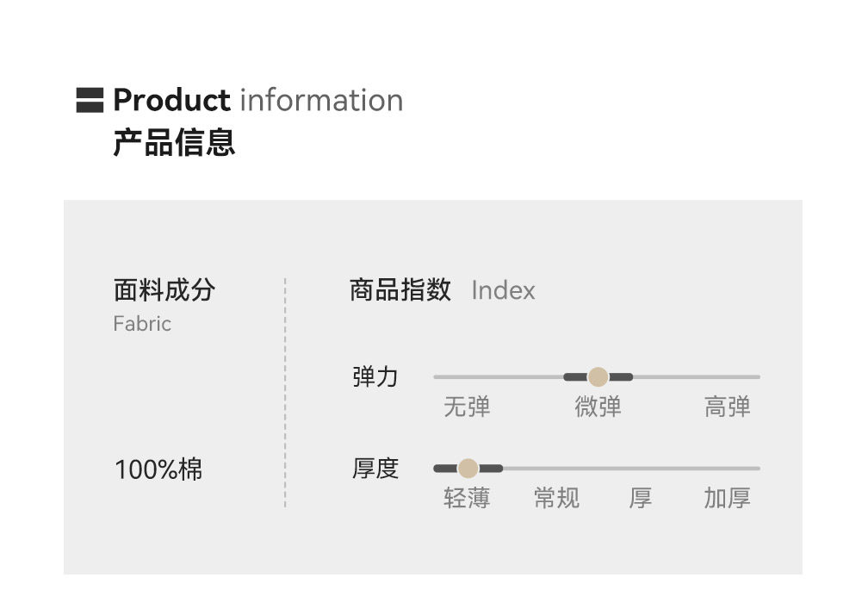Select the 产品信息 title text
The image size is (868, 615).
pos(174,142)
